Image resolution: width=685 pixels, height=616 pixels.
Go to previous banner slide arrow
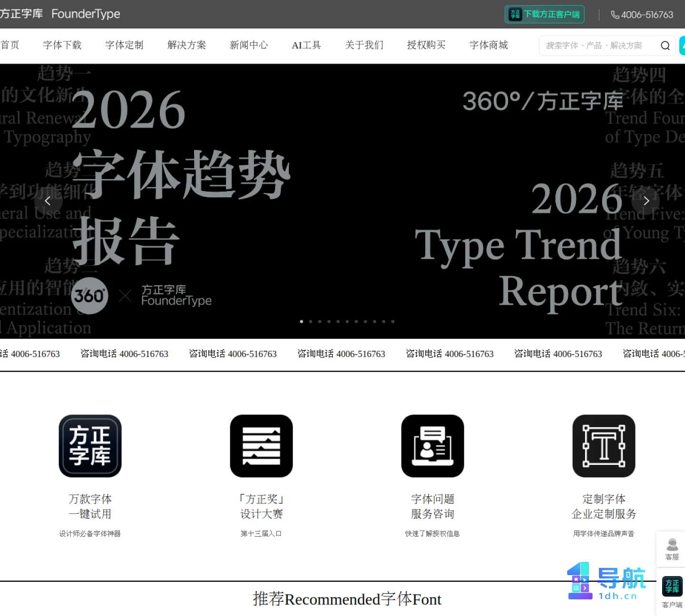click(48, 201)
